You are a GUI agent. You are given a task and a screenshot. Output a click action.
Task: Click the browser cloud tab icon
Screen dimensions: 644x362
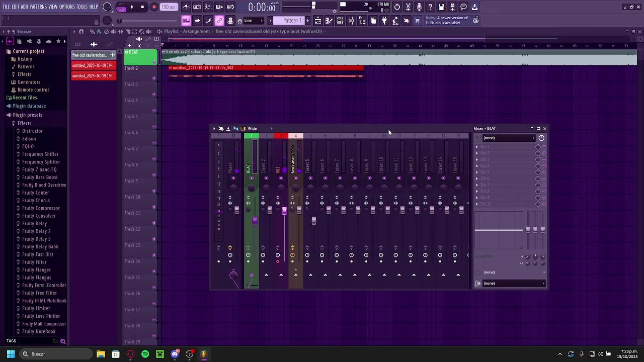click(49, 41)
